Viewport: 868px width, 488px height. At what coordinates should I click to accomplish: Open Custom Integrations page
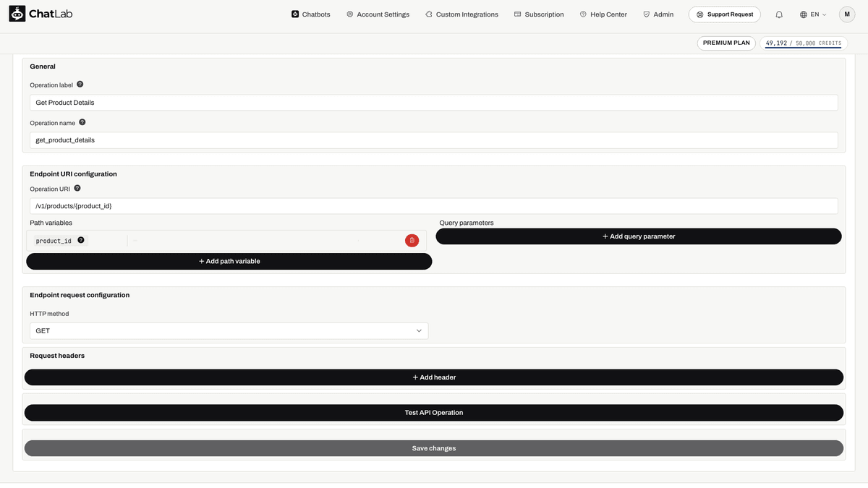coord(461,14)
